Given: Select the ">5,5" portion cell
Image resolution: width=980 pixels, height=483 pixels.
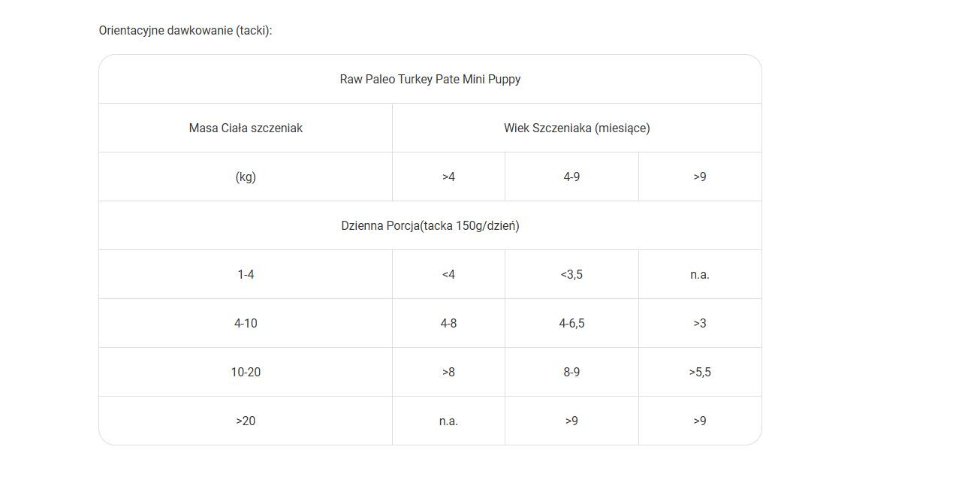Looking at the screenshot, I should coord(700,372).
